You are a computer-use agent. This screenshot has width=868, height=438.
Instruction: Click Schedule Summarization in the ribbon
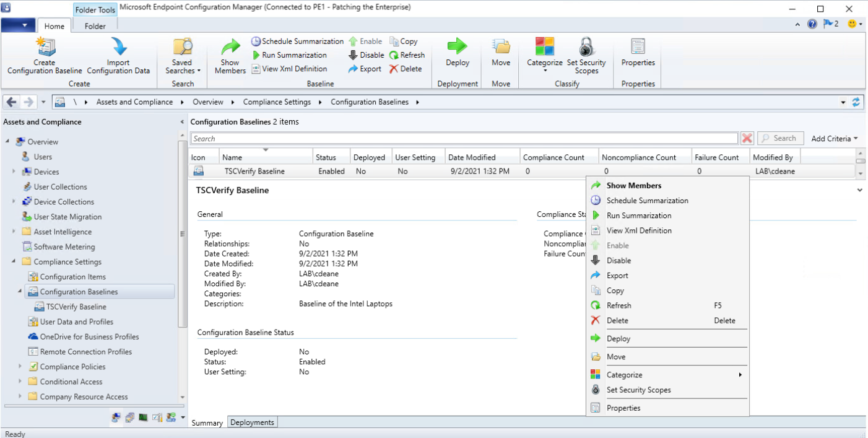click(297, 42)
